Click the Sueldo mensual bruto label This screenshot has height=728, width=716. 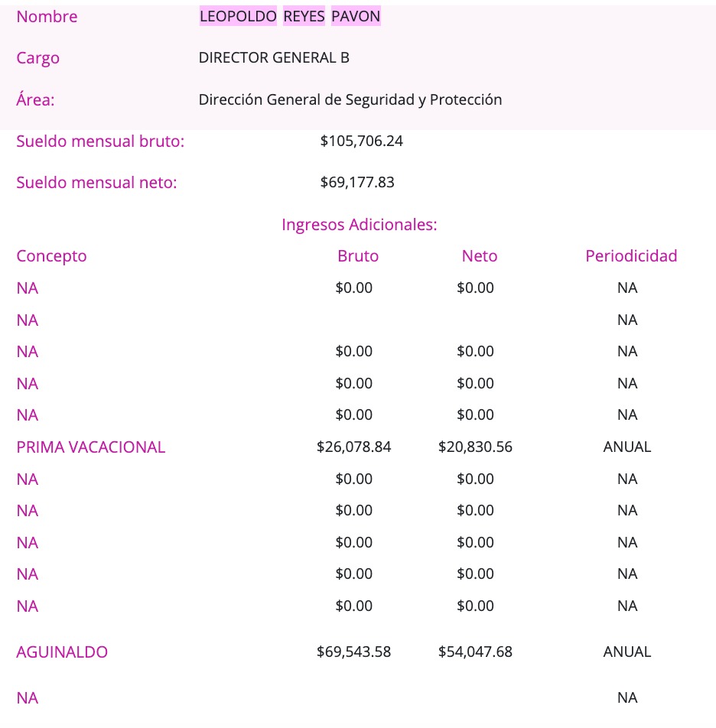[x=100, y=141]
